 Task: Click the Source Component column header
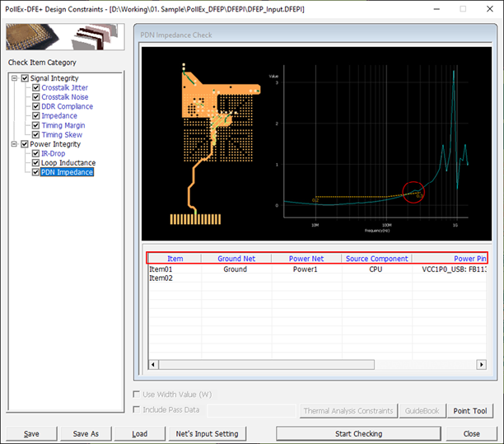(376, 259)
